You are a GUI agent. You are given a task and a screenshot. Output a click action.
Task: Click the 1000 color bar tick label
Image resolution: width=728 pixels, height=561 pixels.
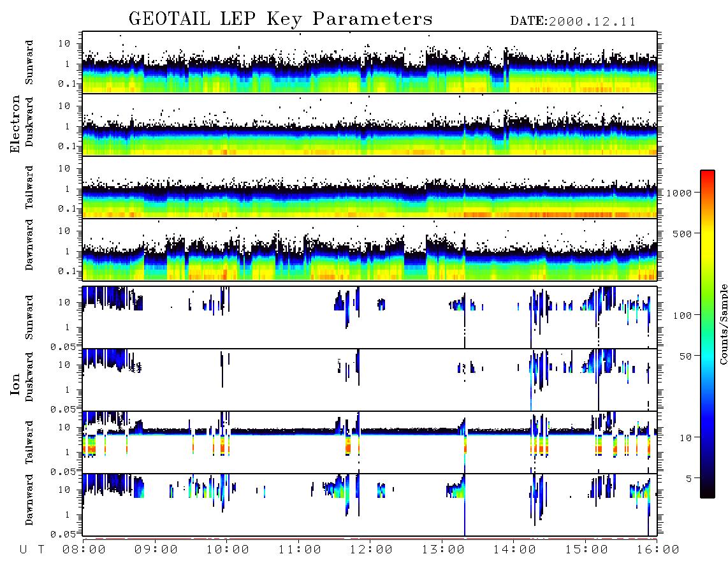(679, 193)
